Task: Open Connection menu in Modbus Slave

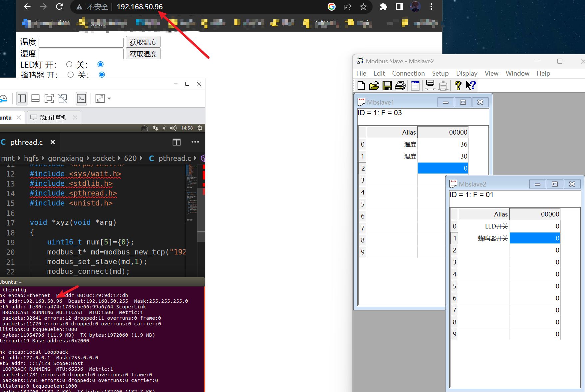Action: point(408,73)
